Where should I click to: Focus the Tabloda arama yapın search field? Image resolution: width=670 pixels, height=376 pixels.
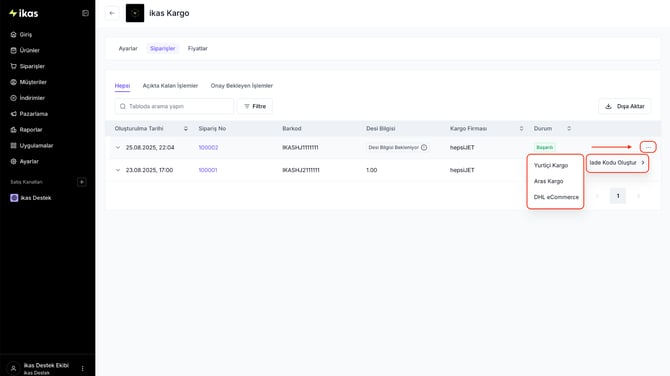coord(174,106)
